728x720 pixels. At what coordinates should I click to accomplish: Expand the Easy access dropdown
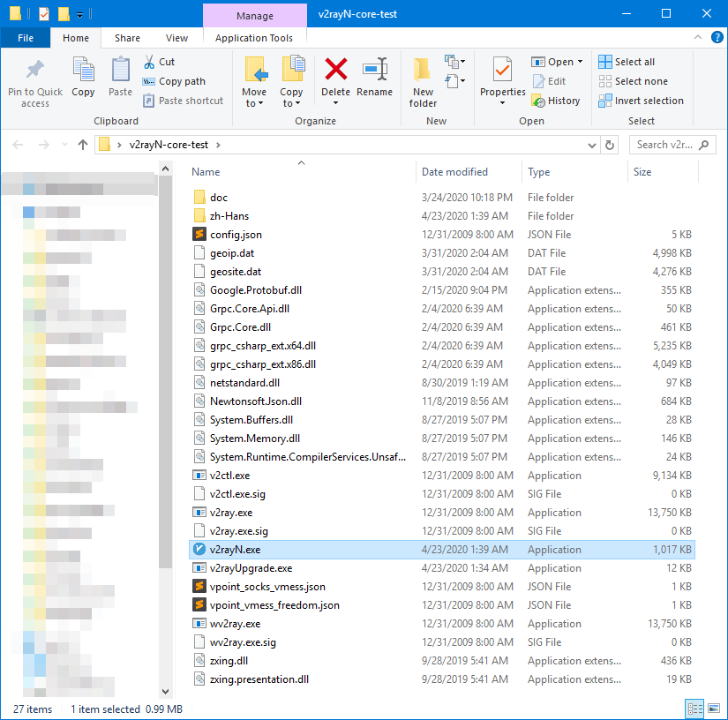coord(455,82)
